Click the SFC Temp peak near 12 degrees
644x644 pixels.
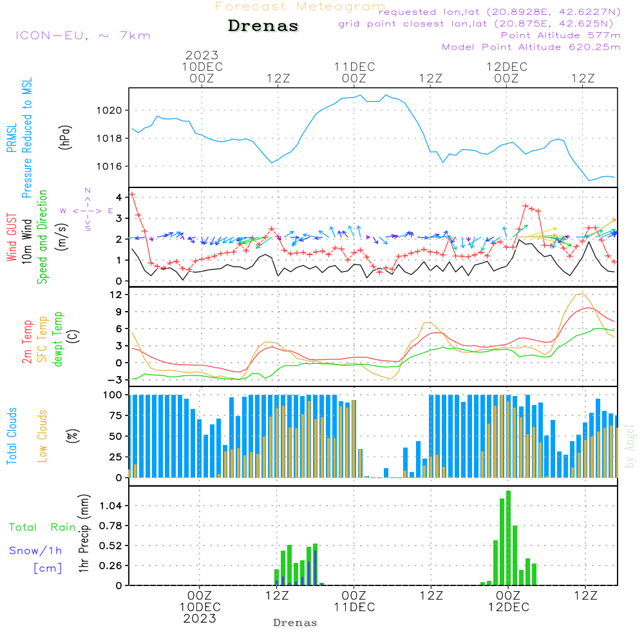(x=580, y=294)
